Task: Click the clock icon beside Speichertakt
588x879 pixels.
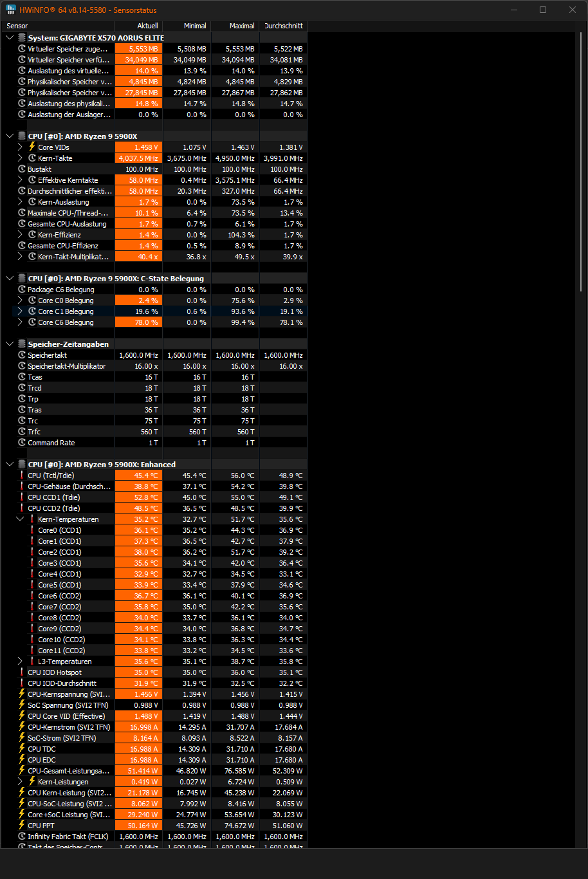Action: pos(22,355)
